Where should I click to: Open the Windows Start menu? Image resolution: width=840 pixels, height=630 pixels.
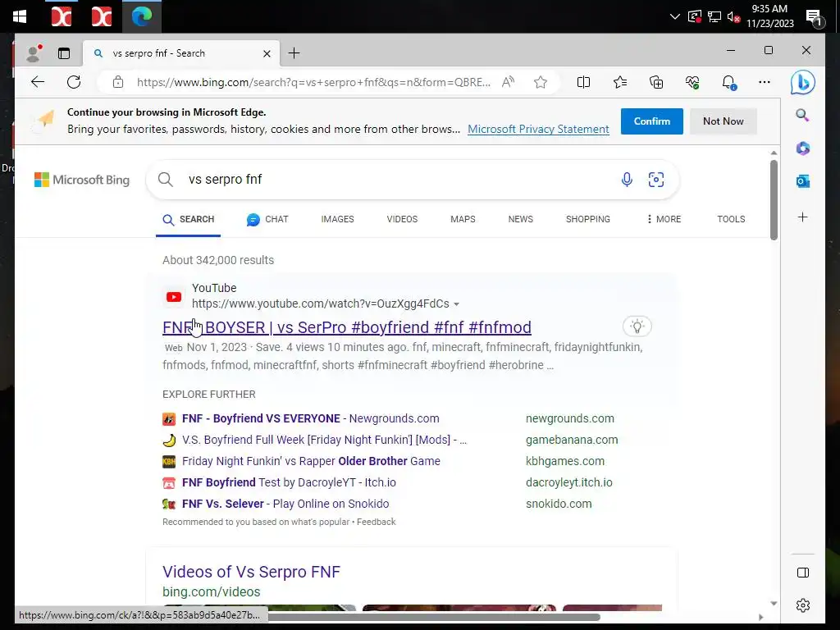[x=20, y=16]
